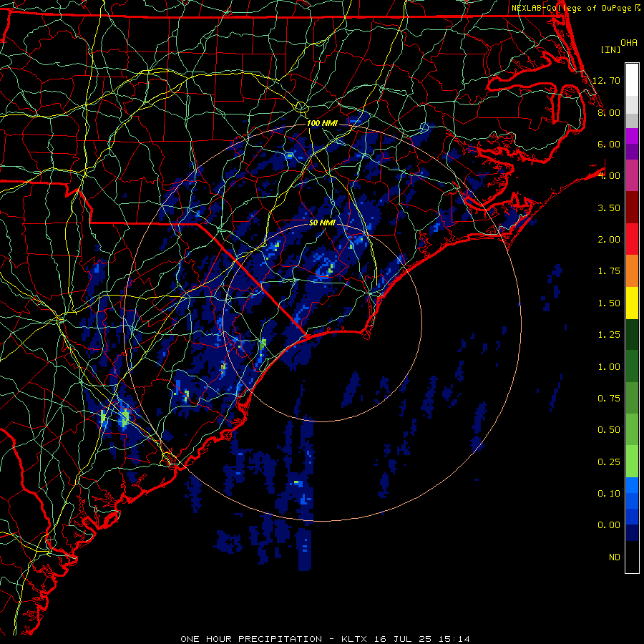Select the 0.75 legend value
This screenshot has height=644, width=644.
tap(609, 398)
